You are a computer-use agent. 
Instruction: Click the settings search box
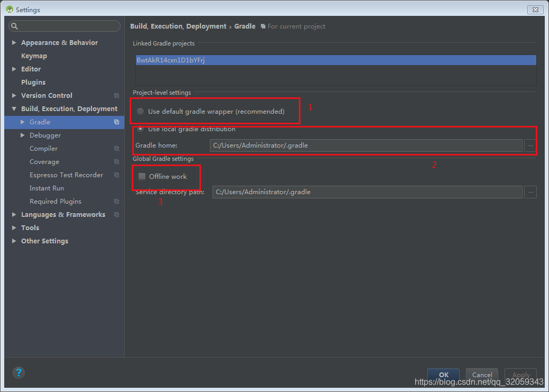pyautogui.click(x=65, y=26)
